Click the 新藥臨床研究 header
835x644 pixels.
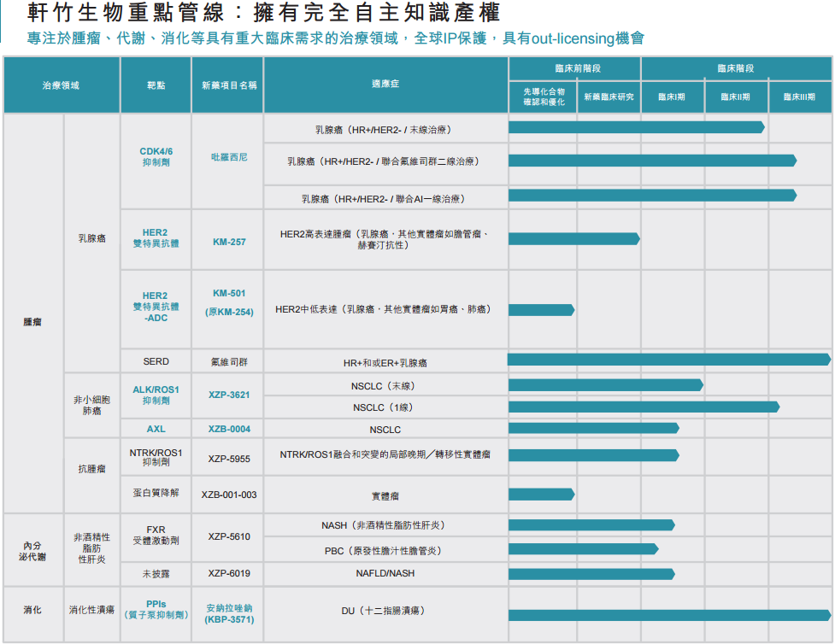tap(609, 97)
